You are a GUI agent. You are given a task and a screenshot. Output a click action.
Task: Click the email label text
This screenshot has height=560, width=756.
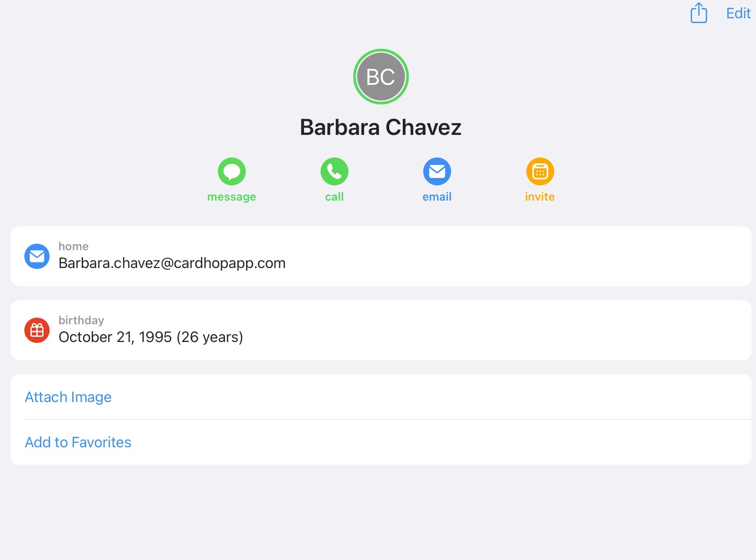(x=437, y=197)
